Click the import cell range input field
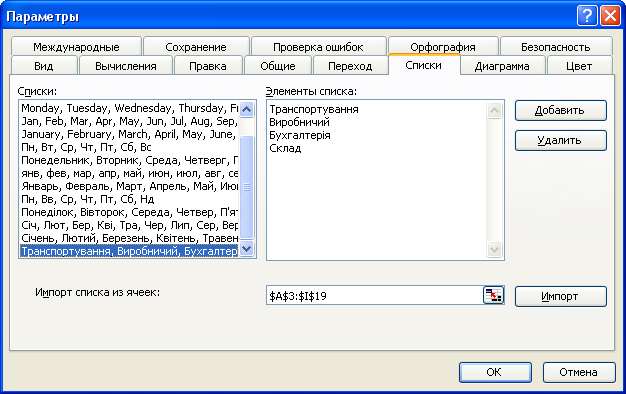 [374, 296]
